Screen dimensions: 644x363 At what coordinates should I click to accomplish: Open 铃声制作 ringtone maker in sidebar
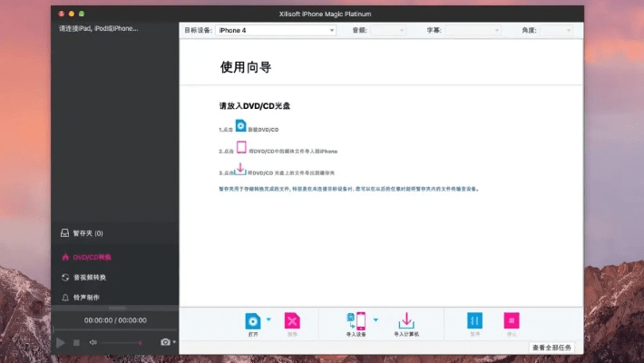click(86, 298)
